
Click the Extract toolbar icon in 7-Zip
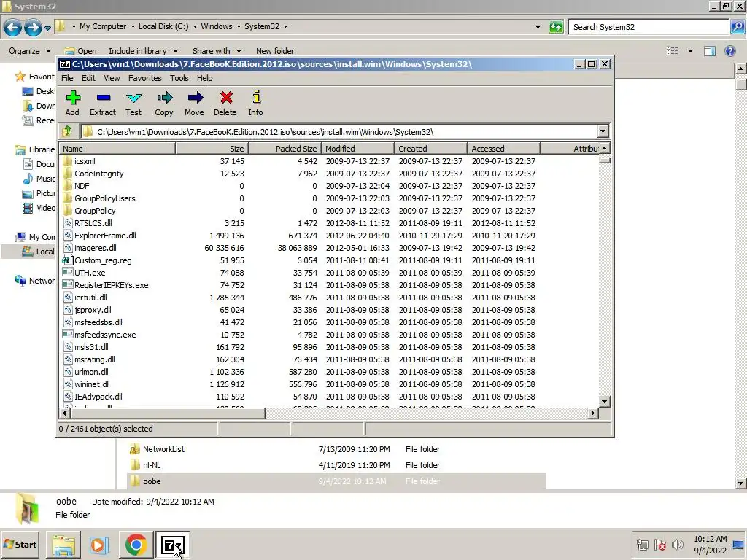pos(104,98)
